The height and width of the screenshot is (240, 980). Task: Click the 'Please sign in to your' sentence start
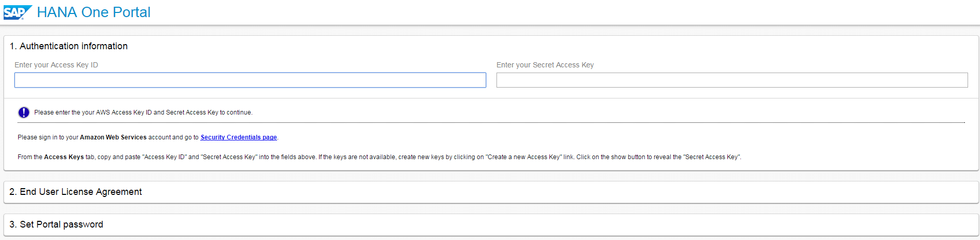click(x=48, y=137)
